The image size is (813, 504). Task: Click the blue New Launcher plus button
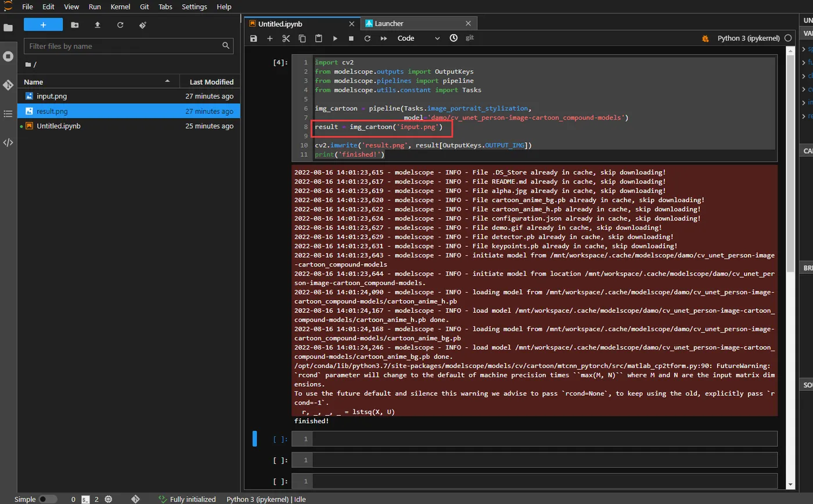click(43, 25)
